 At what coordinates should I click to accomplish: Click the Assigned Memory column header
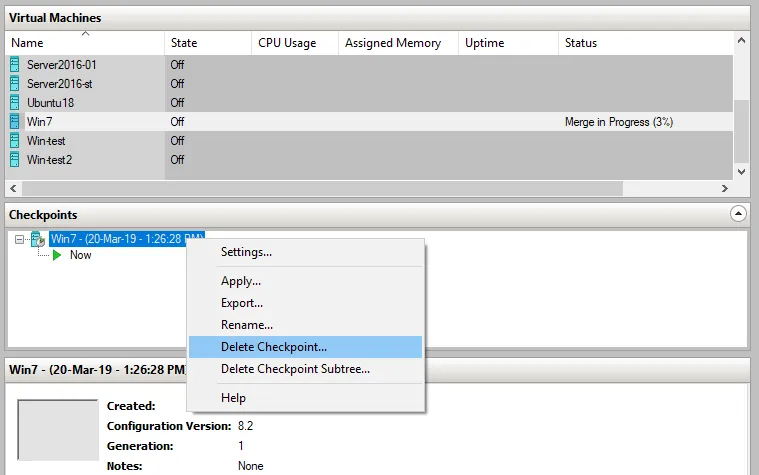392,43
